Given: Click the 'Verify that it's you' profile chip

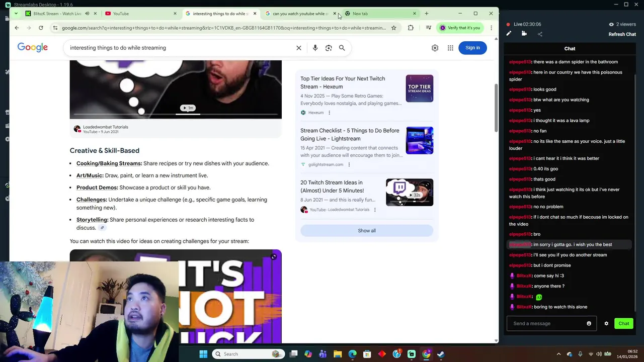Looking at the screenshot, I should tap(460, 28).
